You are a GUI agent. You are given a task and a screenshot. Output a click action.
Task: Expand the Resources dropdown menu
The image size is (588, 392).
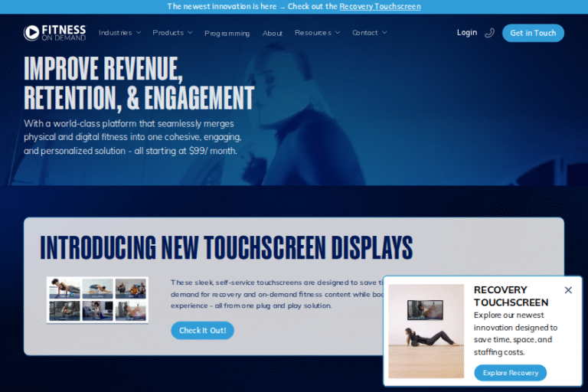pos(317,33)
